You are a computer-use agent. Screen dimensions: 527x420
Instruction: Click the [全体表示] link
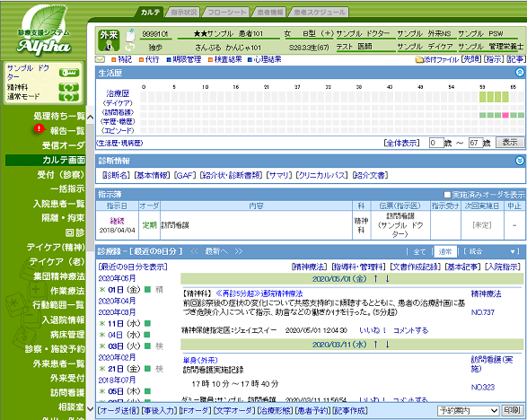click(401, 143)
